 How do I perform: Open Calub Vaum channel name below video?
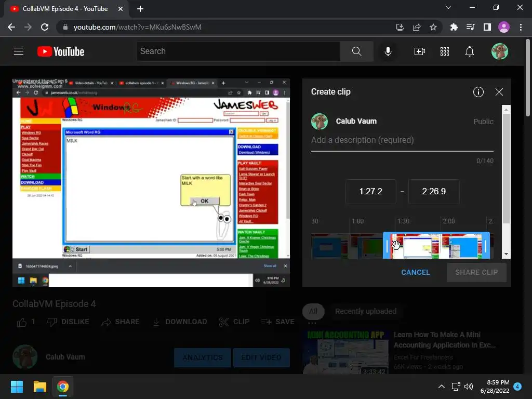(65, 357)
